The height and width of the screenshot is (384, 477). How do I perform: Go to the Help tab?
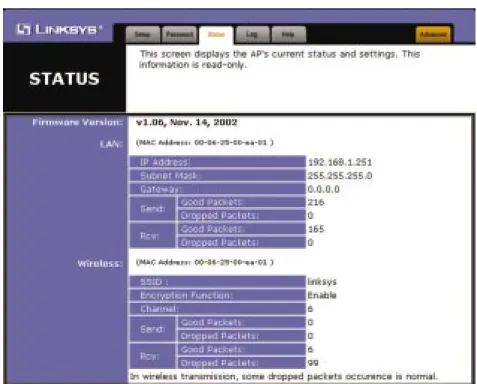[288, 35]
